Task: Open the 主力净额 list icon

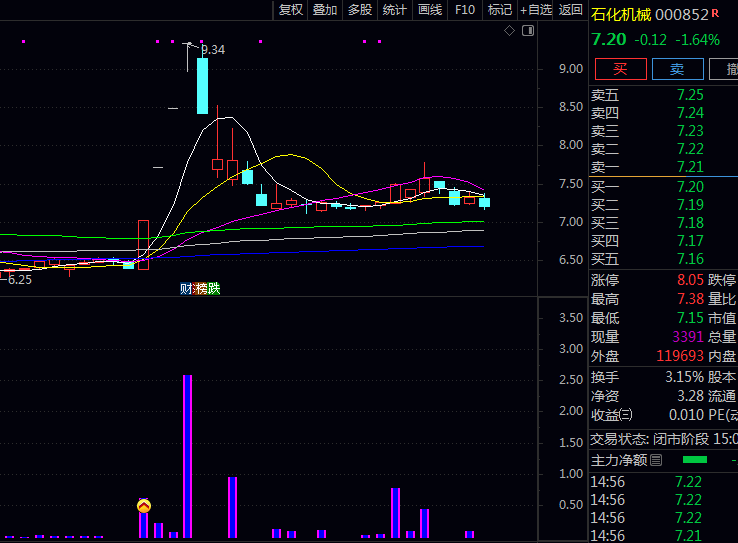Action: pos(655,461)
